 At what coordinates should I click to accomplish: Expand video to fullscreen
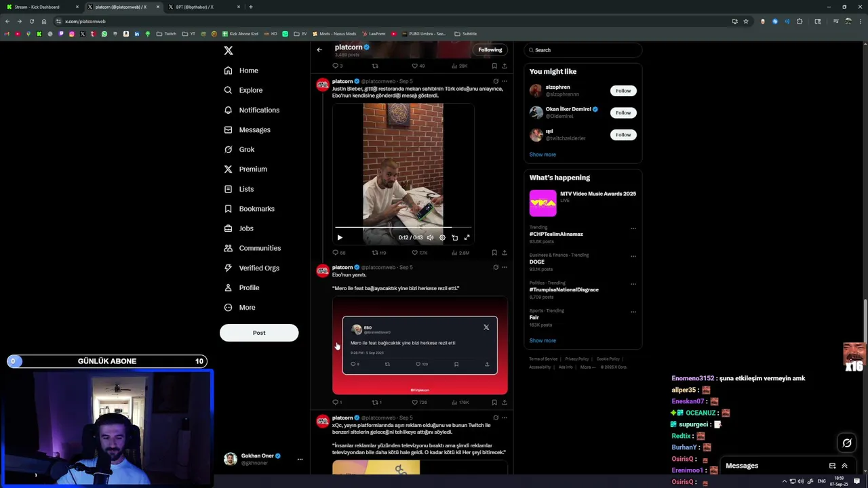coord(467,238)
